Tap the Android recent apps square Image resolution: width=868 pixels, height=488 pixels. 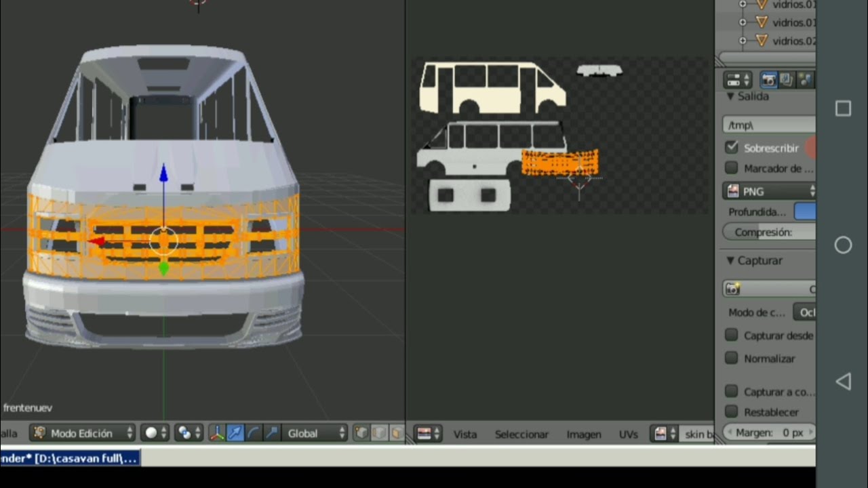click(x=843, y=108)
